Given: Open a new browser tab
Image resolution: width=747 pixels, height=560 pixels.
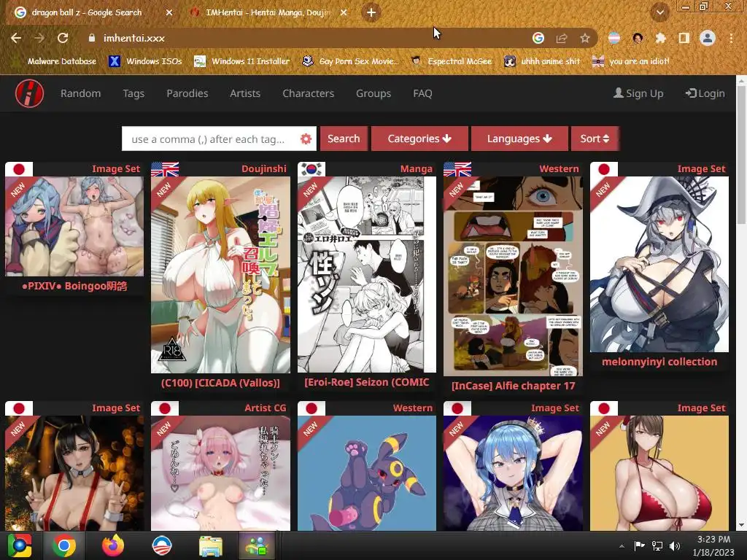Looking at the screenshot, I should [x=371, y=12].
